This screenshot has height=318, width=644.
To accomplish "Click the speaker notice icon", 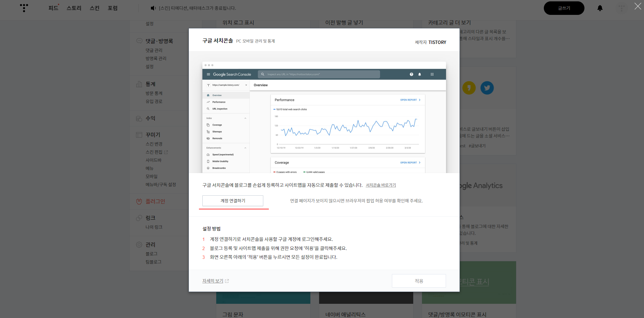I will coord(153,8).
